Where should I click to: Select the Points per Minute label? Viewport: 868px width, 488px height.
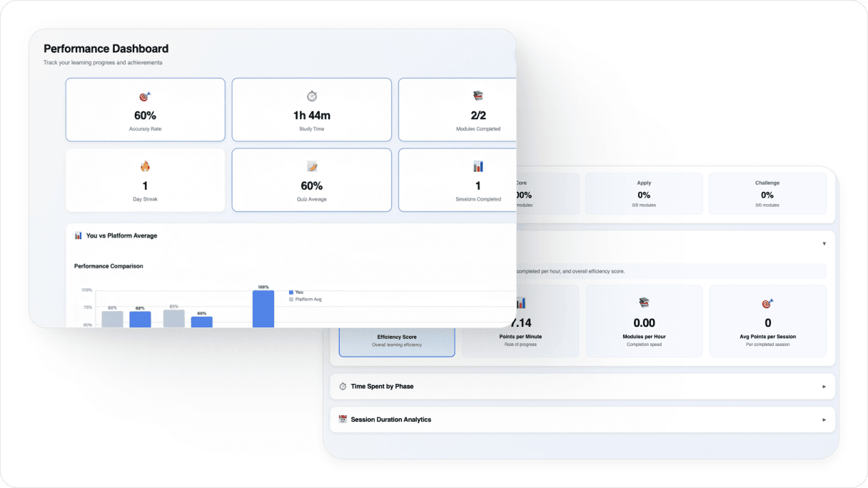click(520, 337)
